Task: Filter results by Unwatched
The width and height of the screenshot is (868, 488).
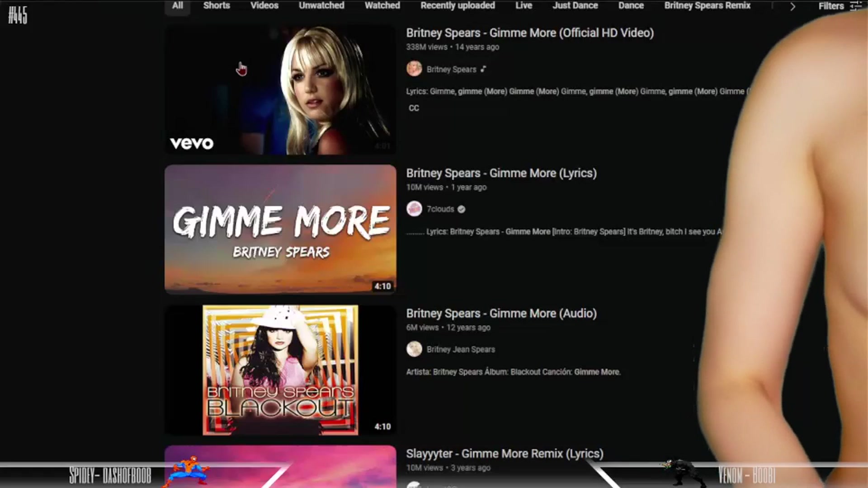Action: pos(321,6)
